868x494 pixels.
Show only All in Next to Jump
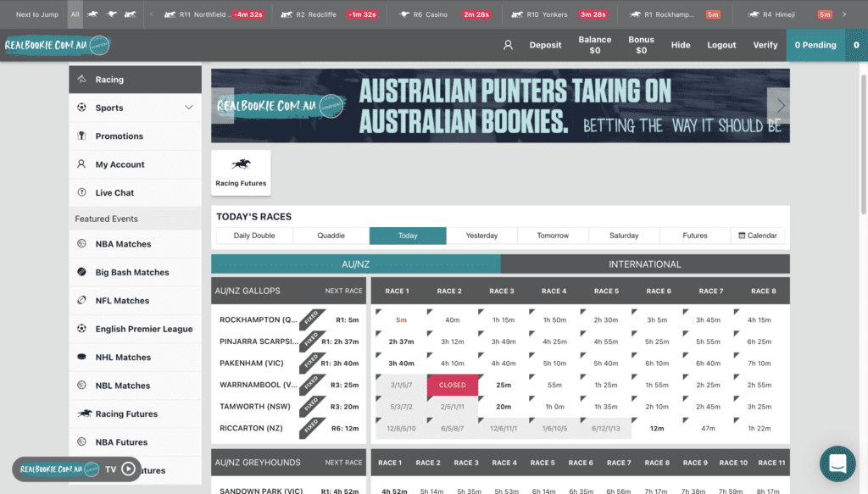[75, 14]
